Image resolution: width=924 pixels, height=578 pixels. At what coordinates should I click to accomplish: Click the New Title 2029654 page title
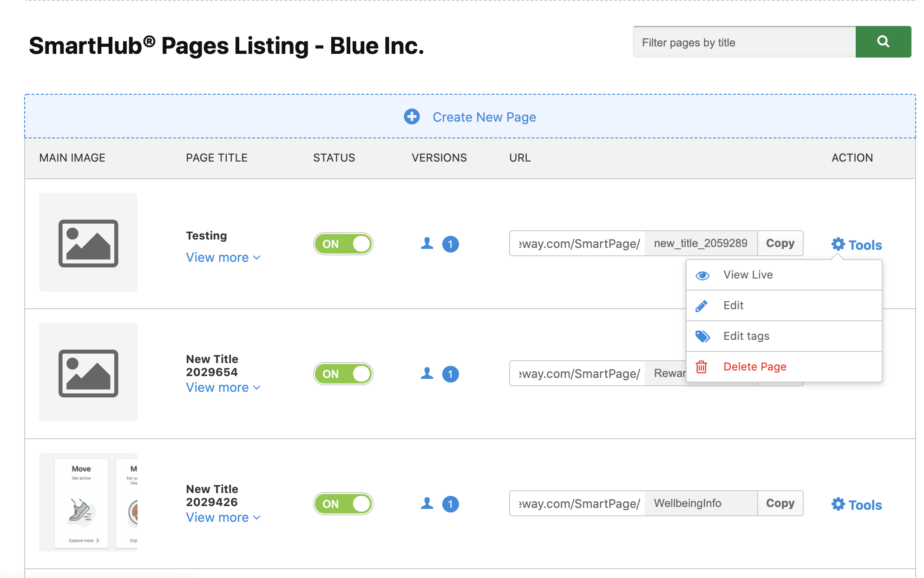(x=212, y=366)
